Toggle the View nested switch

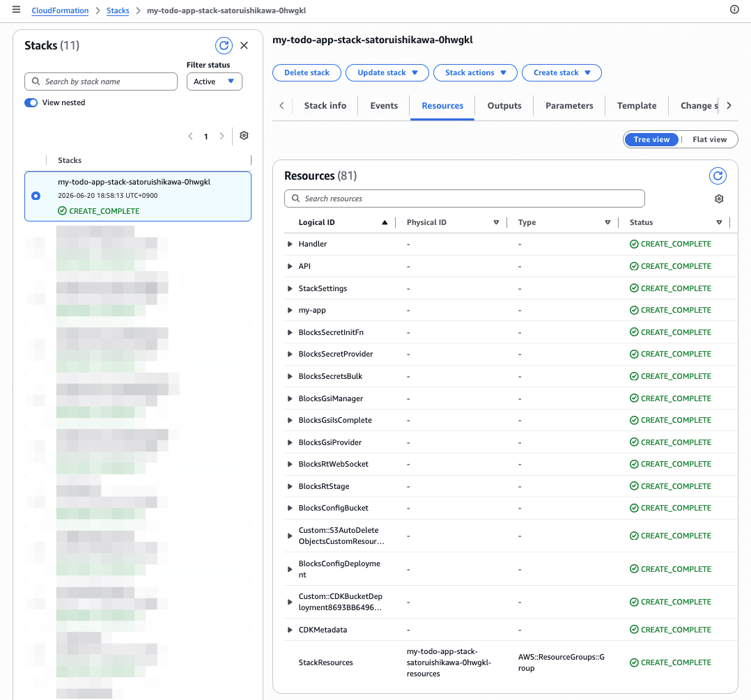31,102
